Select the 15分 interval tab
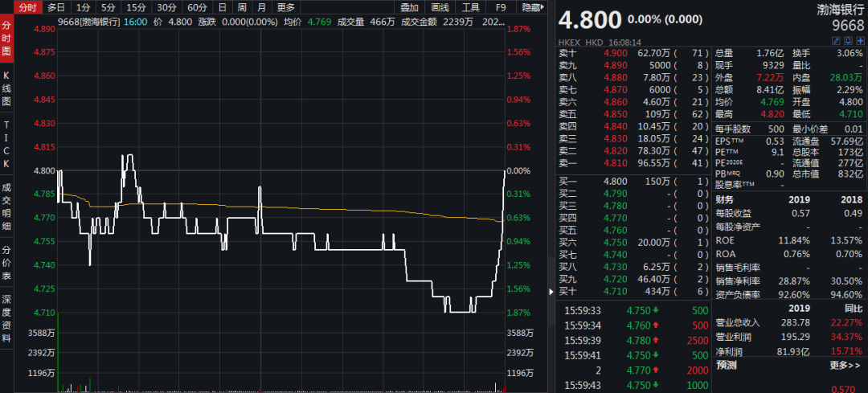This screenshot has height=393, width=868. [x=137, y=7]
